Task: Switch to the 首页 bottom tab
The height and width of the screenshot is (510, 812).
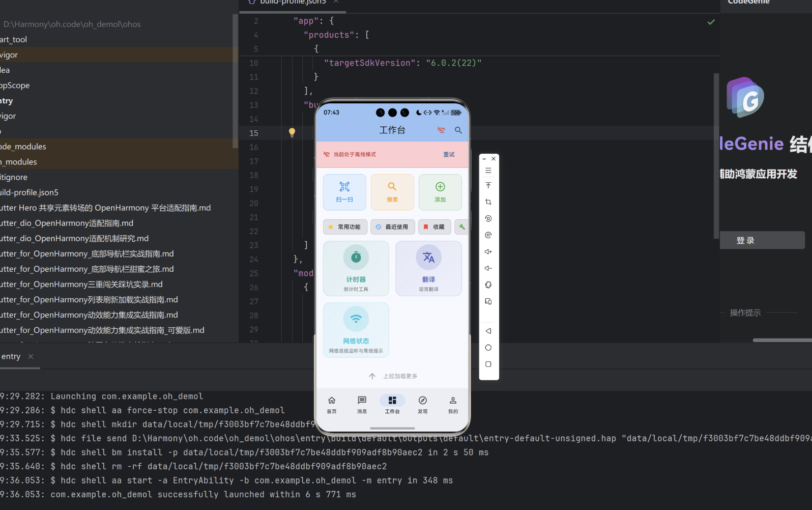Action: (x=332, y=405)
